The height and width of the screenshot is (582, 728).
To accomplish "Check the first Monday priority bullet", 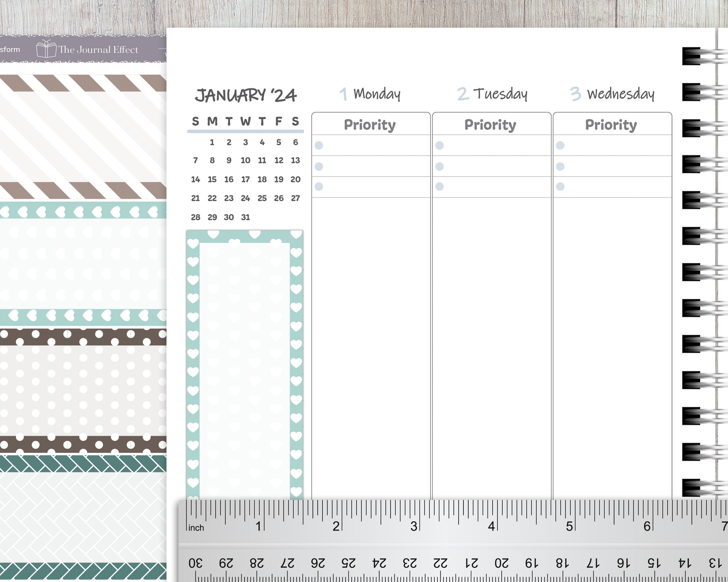I will tap(319, 145).
